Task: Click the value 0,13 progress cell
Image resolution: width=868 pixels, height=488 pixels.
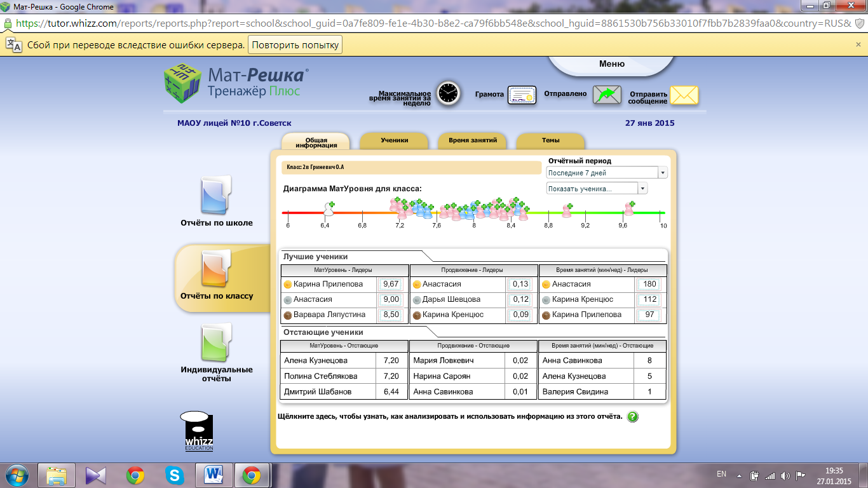Action: click(520, 284)
